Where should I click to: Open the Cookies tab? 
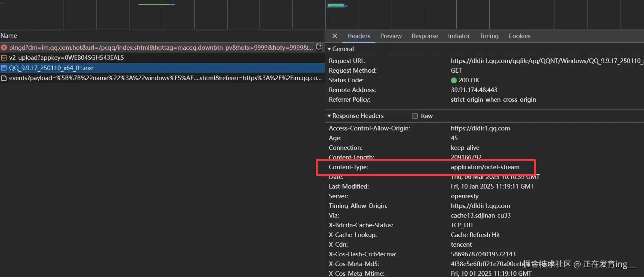519,36
